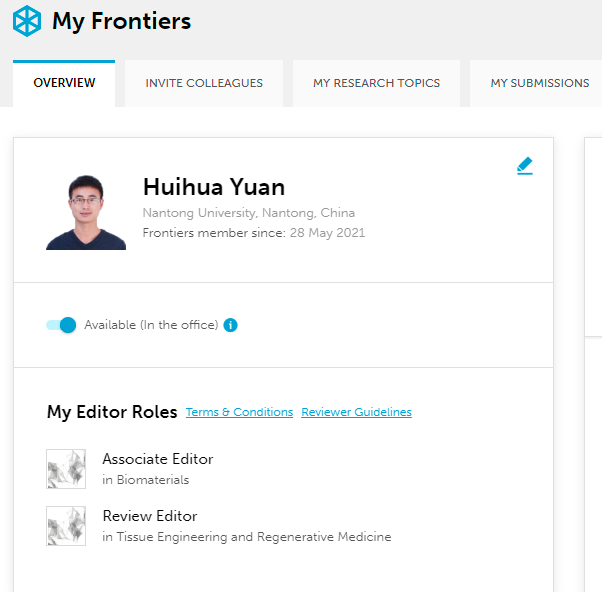Click 'in Tissue Engineering and Regenerative Medicine' text
Screen dimensions: 602x592
tap(246, 537)
